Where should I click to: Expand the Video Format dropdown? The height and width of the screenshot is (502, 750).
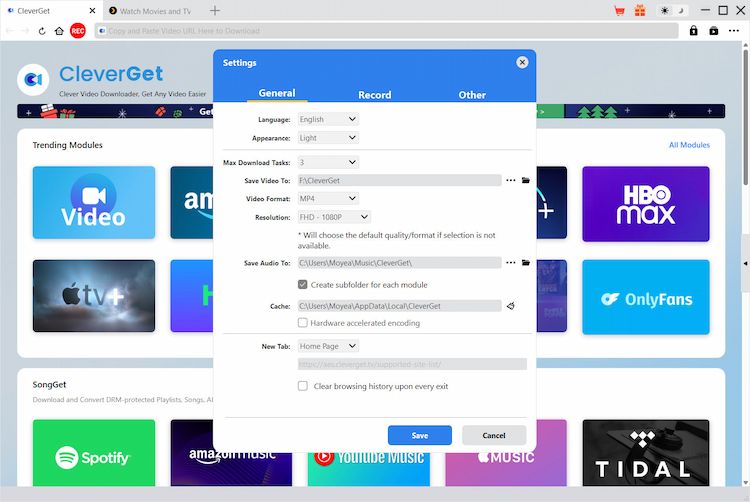327,199
